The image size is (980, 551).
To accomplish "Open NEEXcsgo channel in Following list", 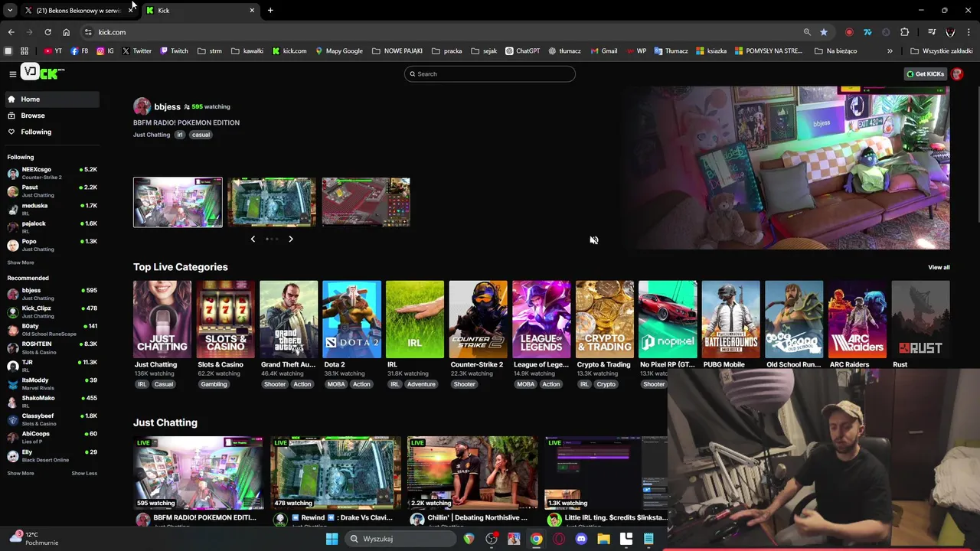I will [x=52, y=173].
